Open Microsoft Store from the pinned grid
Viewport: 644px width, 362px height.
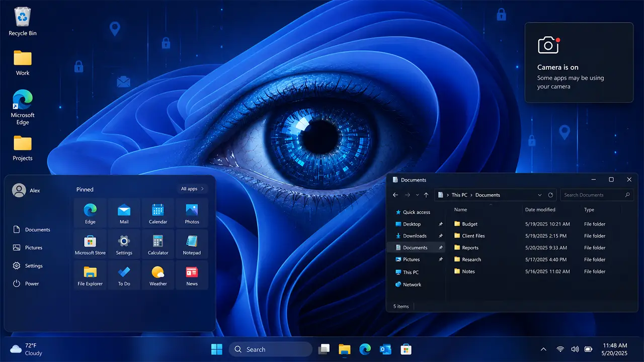[90, 244]
